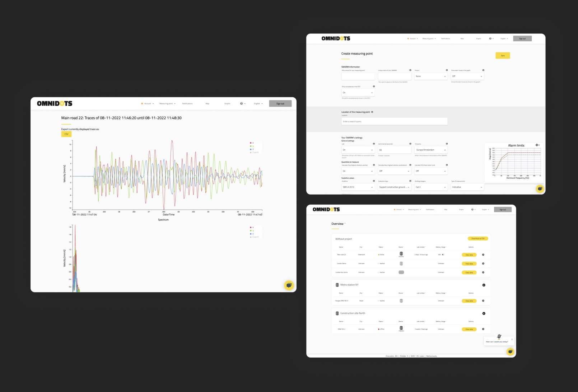
Task: Open Notifications in the Overview page navbar
Action: click(x=430, y=210)
